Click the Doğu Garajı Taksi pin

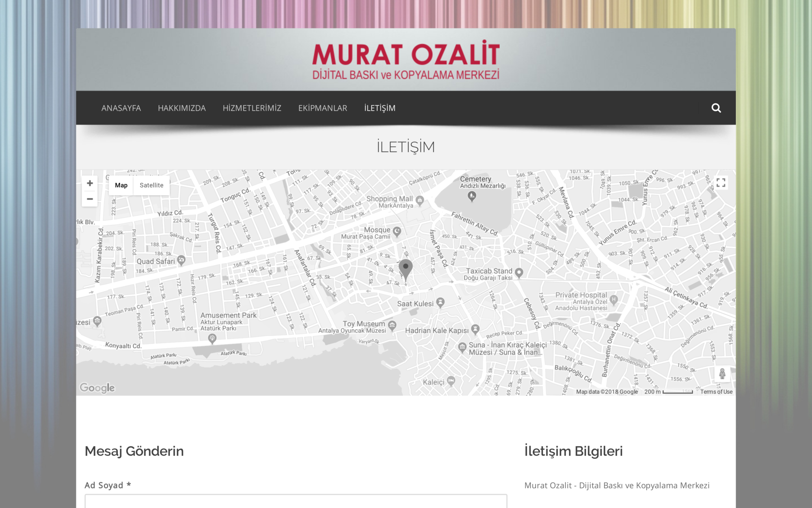pos(519,273)
